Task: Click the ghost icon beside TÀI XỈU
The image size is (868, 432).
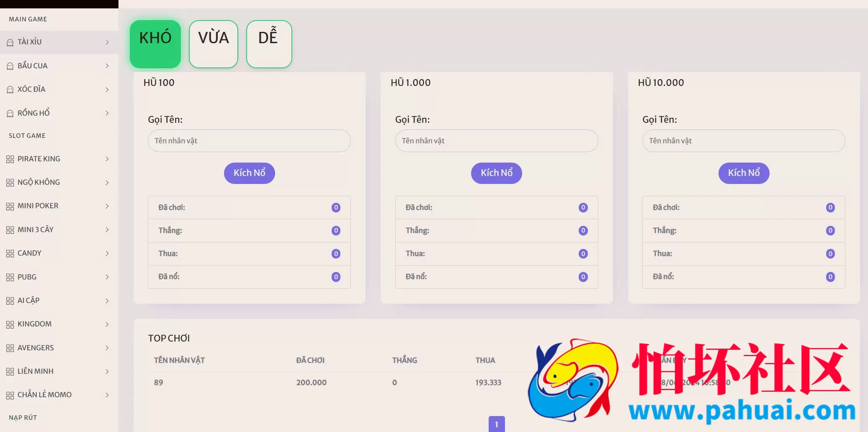Action: [10, 42]
